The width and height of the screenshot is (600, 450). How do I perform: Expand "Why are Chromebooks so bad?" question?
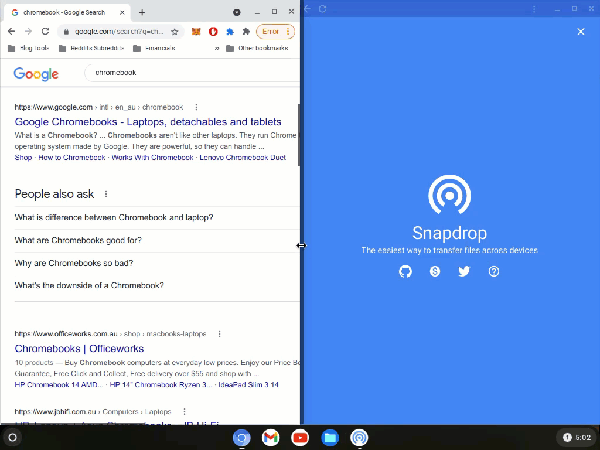pyautogui.click(x=74, y=263)
